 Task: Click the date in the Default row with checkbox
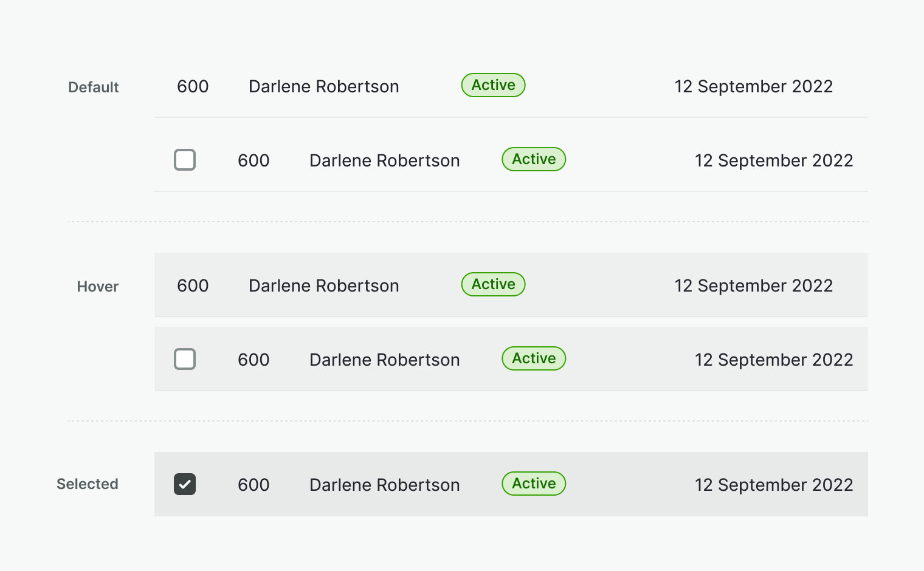pos(774,160)
